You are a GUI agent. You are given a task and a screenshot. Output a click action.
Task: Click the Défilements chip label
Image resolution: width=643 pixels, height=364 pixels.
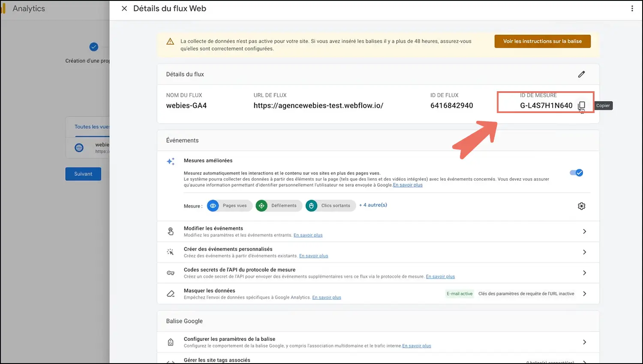pyautogui.click(x=284, y=206)
